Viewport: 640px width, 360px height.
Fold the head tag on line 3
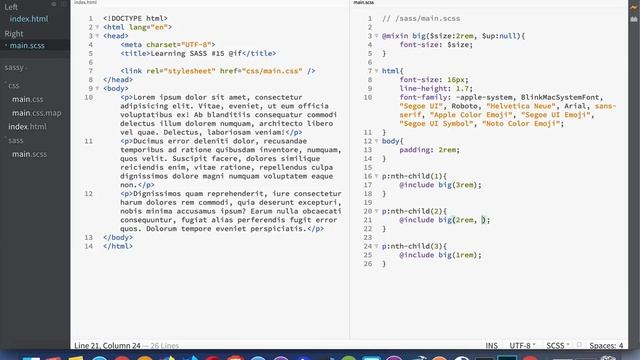tap(97, 36)
